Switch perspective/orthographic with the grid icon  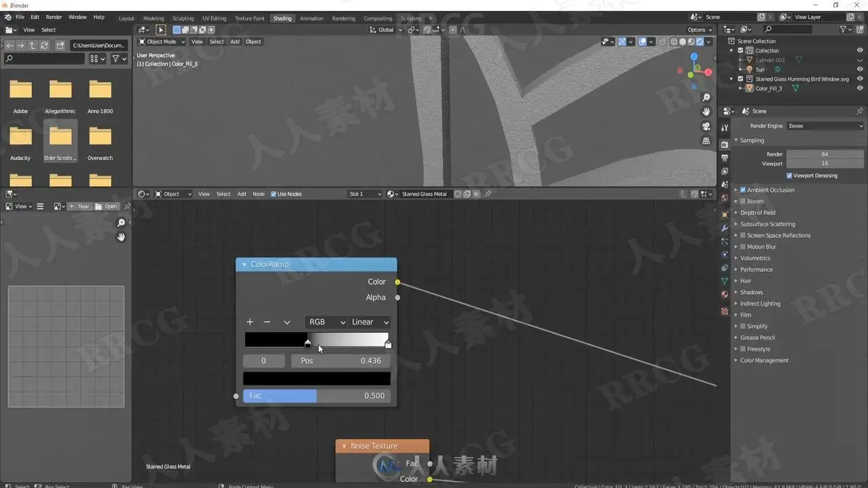706,141
